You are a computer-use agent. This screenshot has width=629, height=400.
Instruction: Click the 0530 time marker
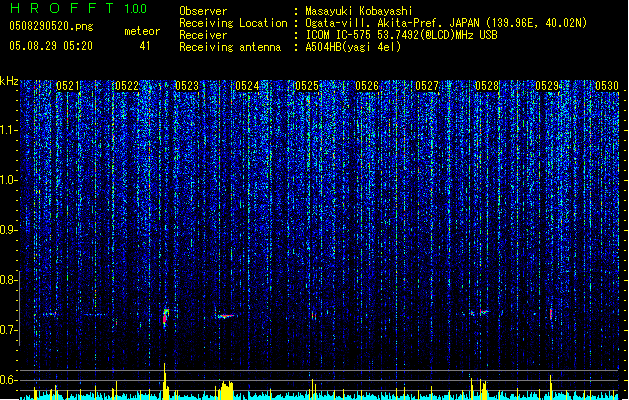(x=607, y=86)
